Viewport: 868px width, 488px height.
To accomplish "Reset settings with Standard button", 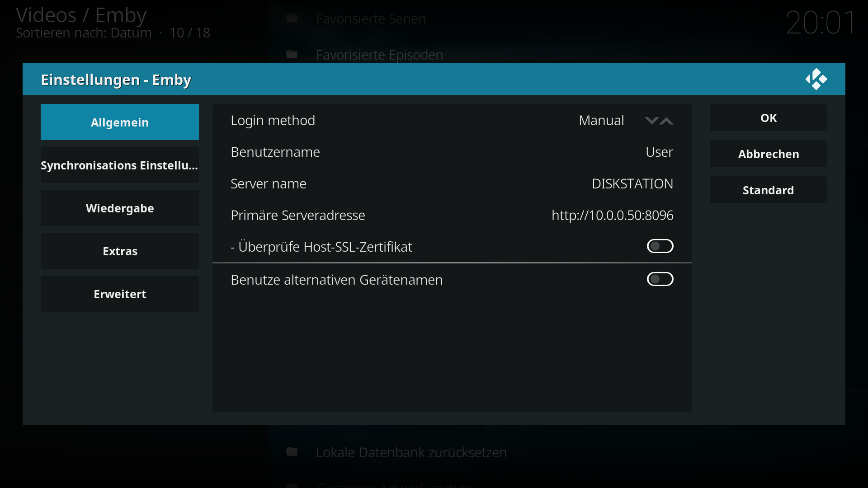I will click(769, 190).
